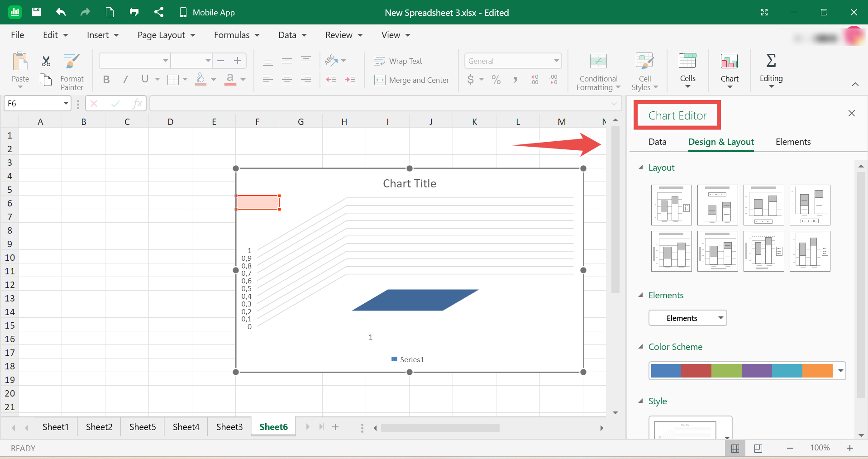The height and width of the screenshot is (459, 868).
Task: Close the Chart Editor panel
Action: point(851,113)
